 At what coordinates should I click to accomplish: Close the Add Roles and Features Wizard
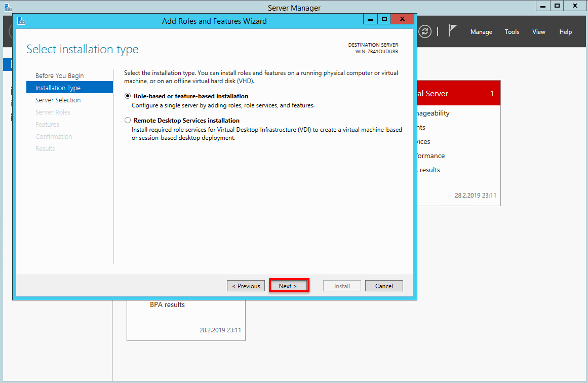pos(402,19)
